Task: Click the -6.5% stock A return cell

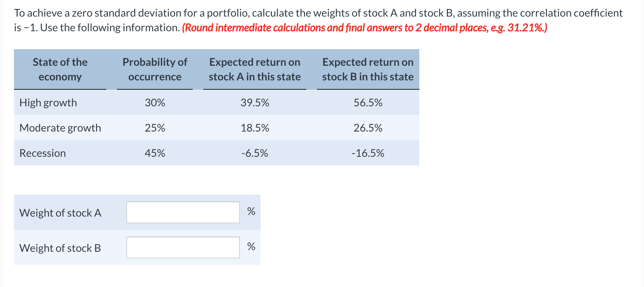Action: [255, 153]
